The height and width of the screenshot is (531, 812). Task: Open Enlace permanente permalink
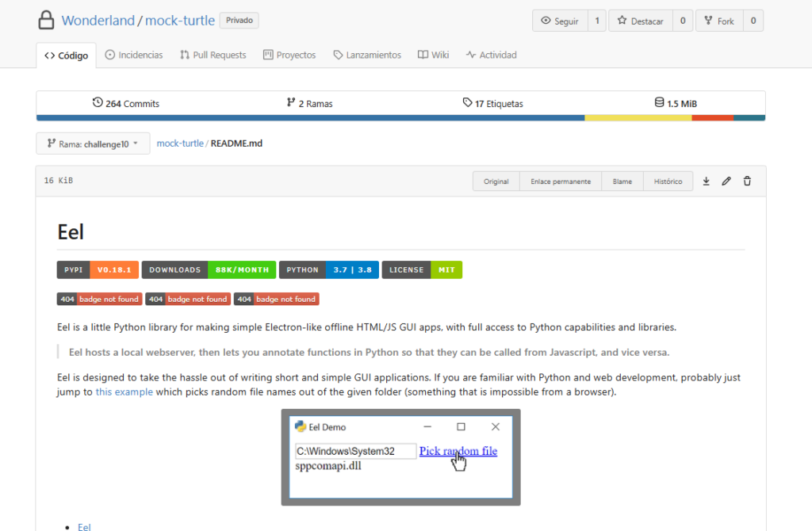click(x=561, y=181)
